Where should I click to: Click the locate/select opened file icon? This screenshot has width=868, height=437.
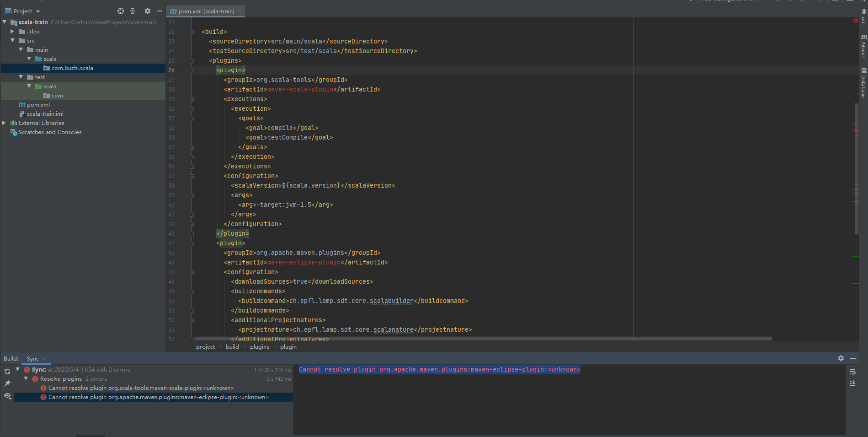[121, 11]
